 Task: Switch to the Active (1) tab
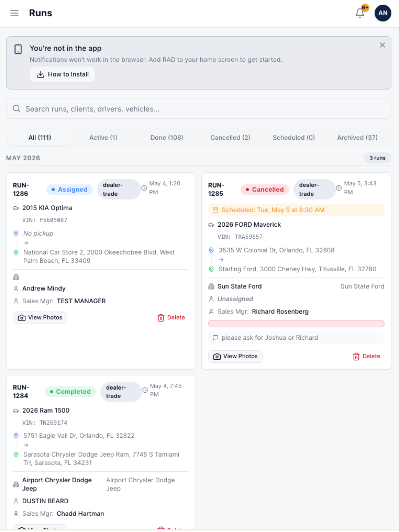click(x=103, y=138)
